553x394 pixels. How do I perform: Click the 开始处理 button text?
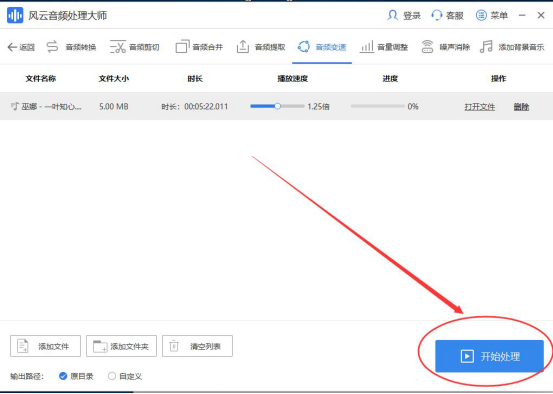(x=500, y=357)
